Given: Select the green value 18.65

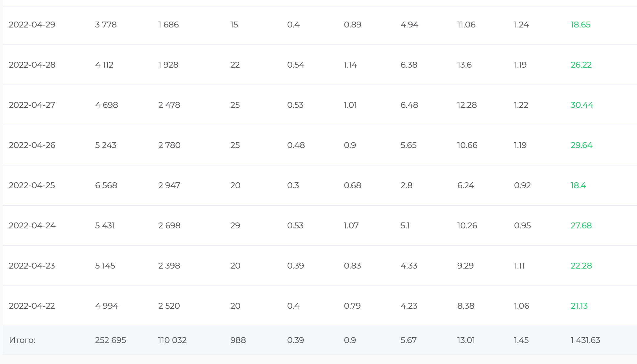Looking at the screenshot, I should click(580, 25).
